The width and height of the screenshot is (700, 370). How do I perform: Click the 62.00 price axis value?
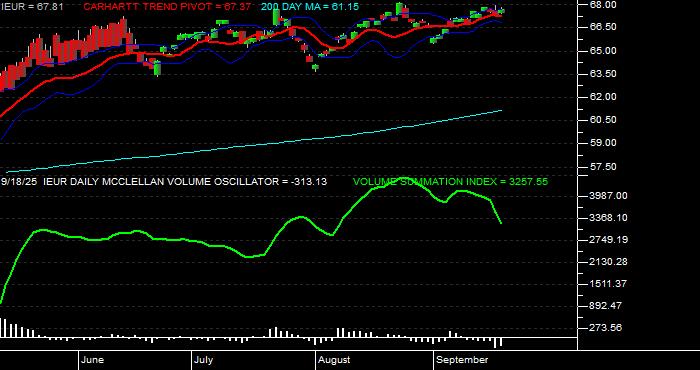coord(604,97)
